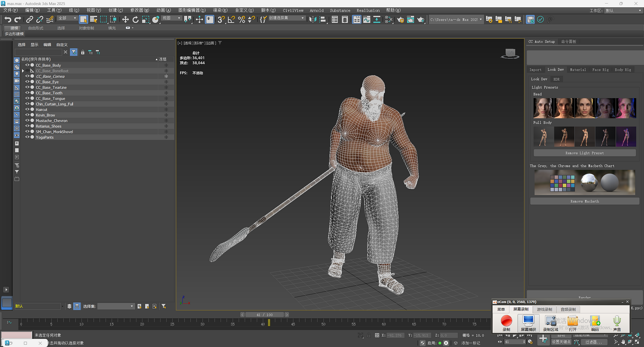Image resolution: width=644 pixels, height=347 pixels.
Task: Open the project path C:\Users dropdown
Action: pyautogui.click(x=456, y=19)
